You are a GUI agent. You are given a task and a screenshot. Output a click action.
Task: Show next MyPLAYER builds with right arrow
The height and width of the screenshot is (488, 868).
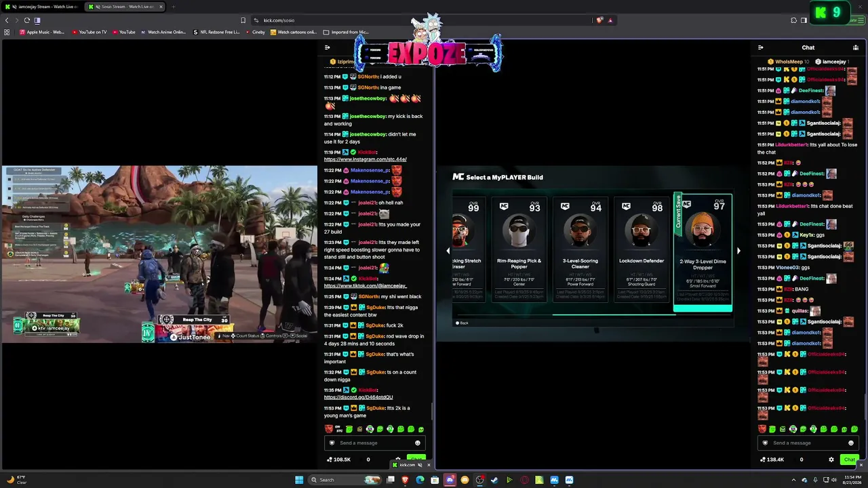click(738, 251)
